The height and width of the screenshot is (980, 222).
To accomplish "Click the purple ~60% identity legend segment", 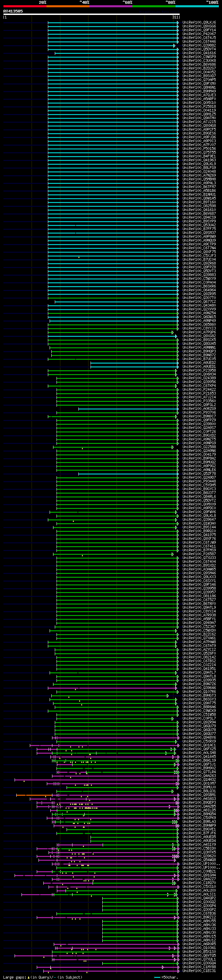I will [x=111, y=6].
